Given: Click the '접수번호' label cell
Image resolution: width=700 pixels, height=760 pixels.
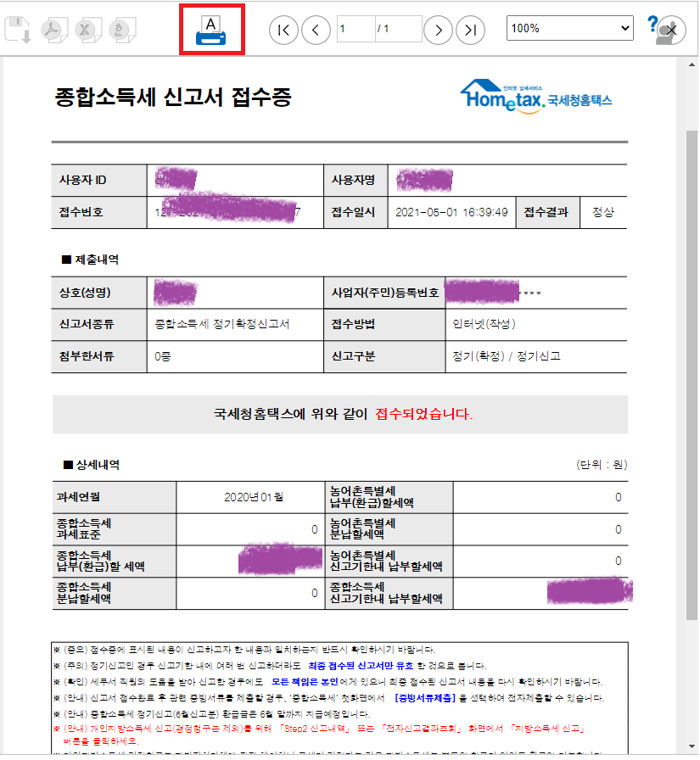Looking at the screenshot, I should pos(99,212).
